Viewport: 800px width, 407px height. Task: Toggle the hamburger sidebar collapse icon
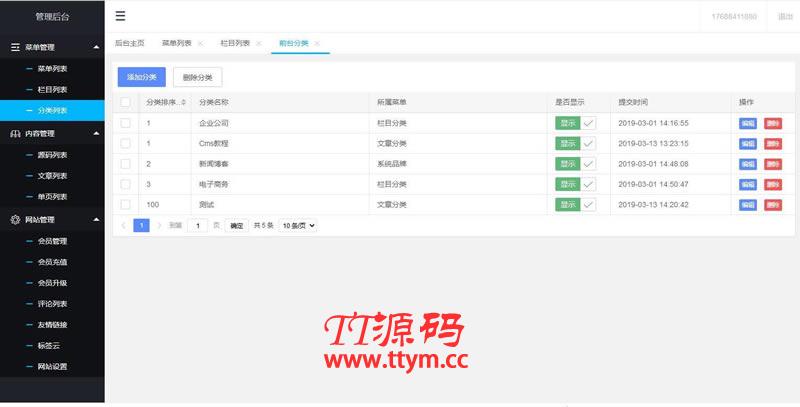coord(120,16)
